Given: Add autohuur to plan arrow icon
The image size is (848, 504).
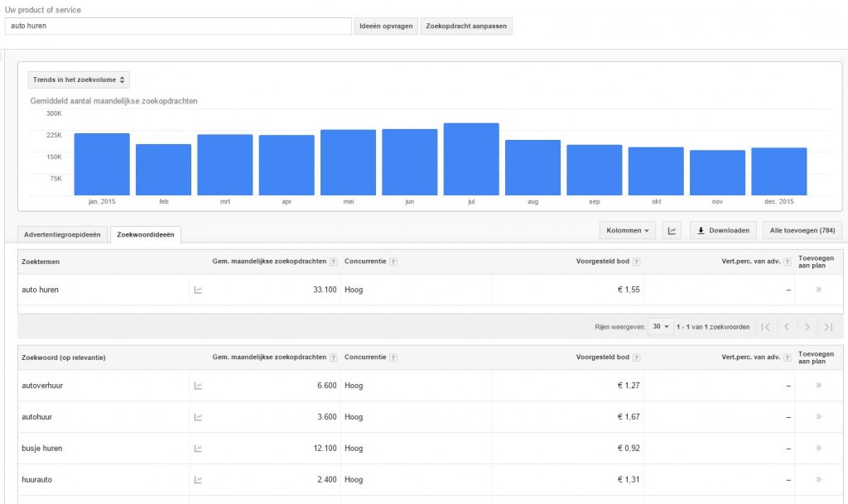Looking at the screenshot, I should [x=818, y=416].
